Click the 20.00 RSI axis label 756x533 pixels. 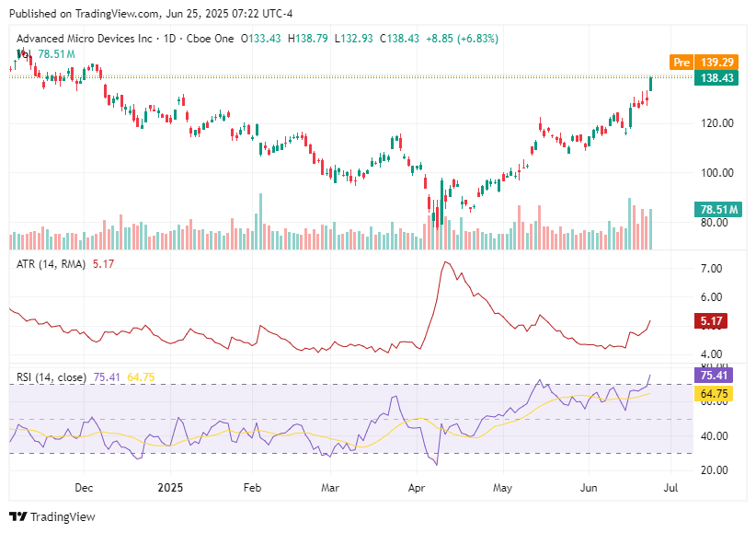coord(714,469)
